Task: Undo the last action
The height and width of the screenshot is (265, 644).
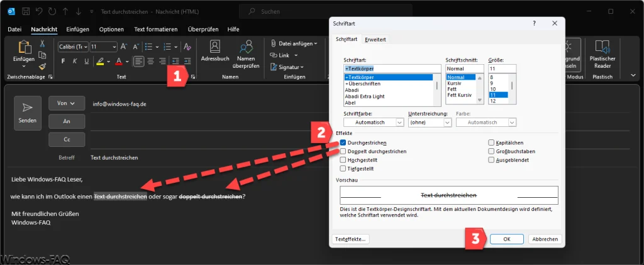Action: click(x=40, y=11)
